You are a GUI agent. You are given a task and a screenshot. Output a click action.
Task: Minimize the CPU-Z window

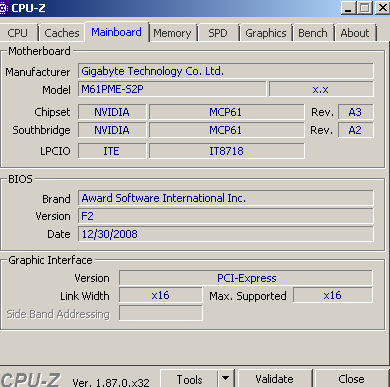[348, 8]
